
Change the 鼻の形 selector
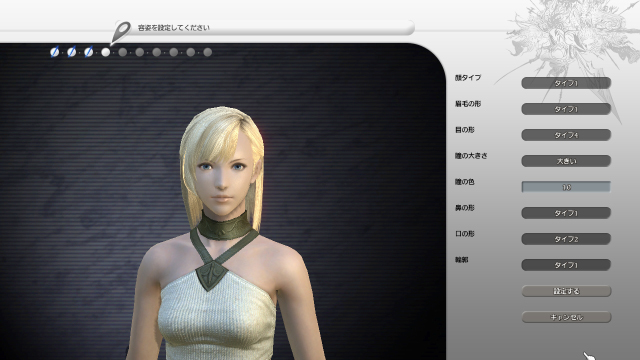click(x=566, y=213)
